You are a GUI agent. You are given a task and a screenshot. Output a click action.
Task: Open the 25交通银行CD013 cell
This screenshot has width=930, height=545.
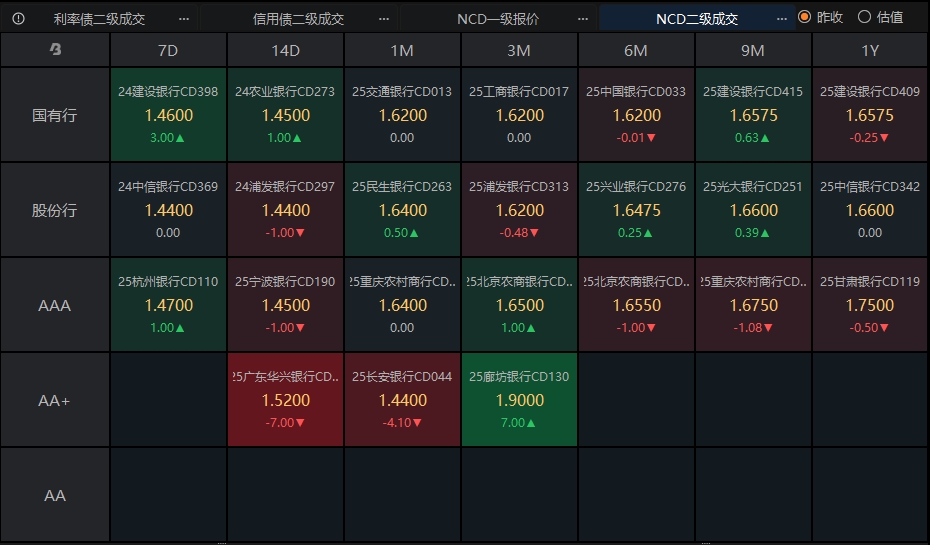(x=402, y=114)
